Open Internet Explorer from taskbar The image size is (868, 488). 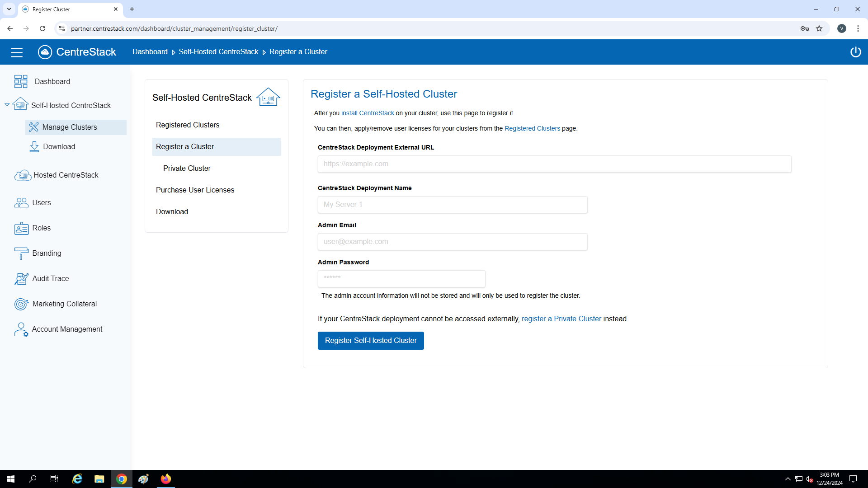coord(77,479)
